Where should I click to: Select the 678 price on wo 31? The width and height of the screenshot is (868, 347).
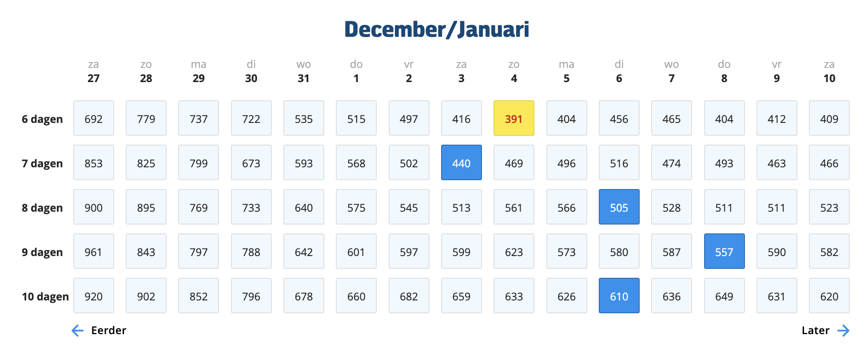(x=303, y=296)
